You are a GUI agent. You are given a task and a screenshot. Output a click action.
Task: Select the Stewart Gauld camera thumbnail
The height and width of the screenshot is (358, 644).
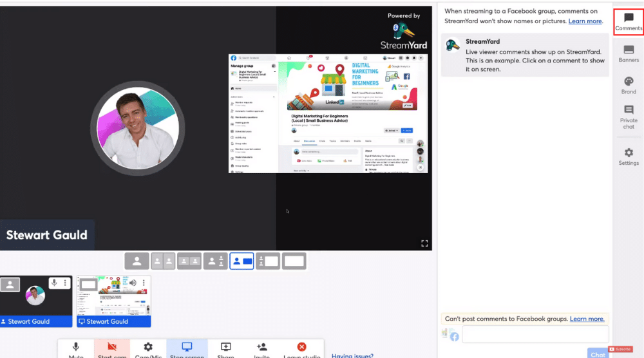coord(36,301)
